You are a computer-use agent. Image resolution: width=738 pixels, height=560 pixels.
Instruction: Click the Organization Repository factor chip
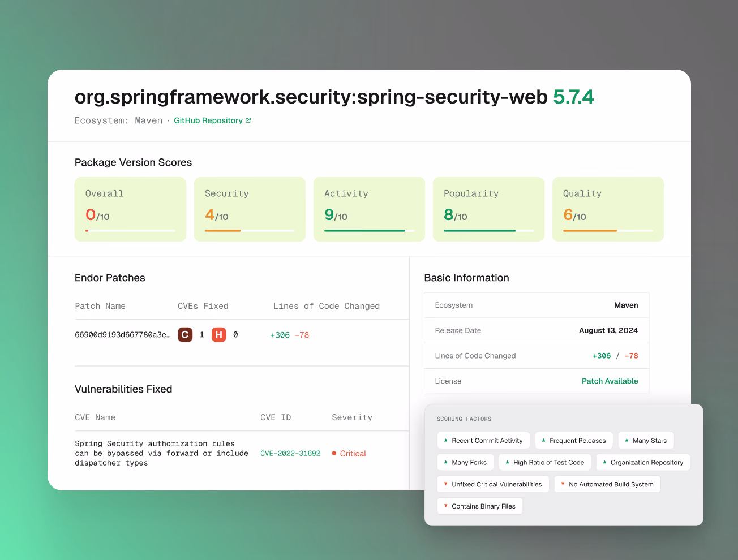tap(643, 462)
